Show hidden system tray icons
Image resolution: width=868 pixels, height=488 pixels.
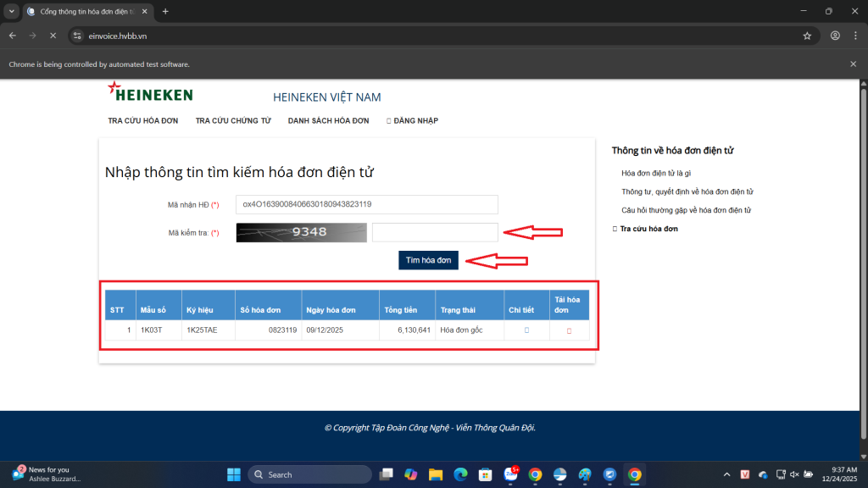726,474
